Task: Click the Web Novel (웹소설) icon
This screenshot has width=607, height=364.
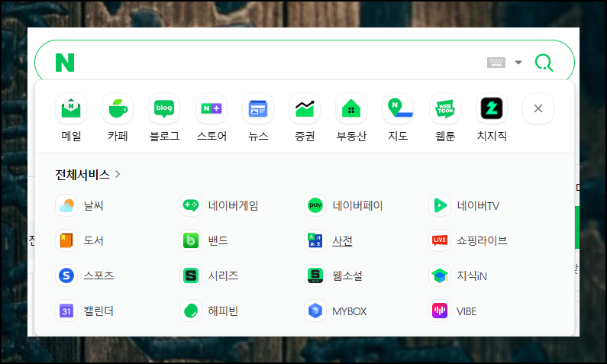Action: tap(315, 275)
